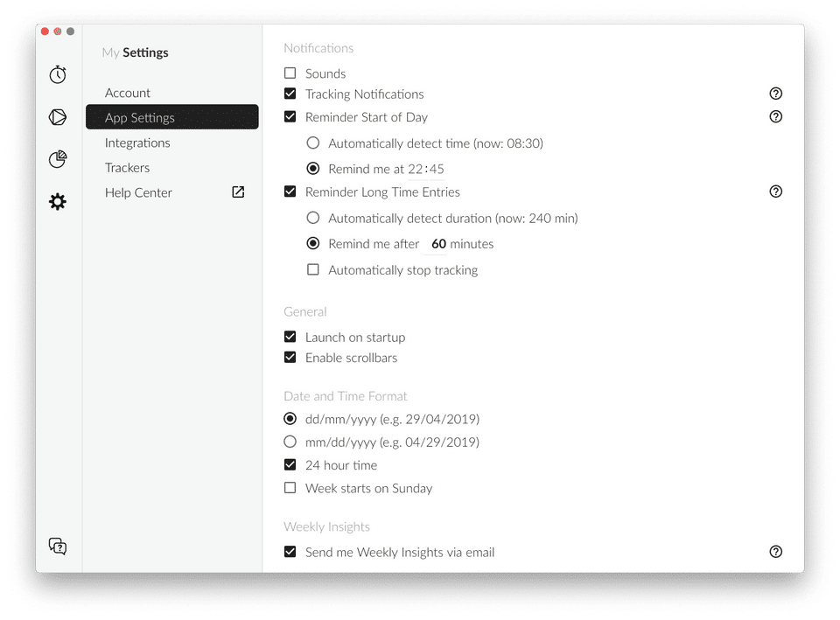This screenshot has width=840, height=620.
Task: Open the time tracker stopwatch icon
Action: pyautogui.click(x=58, y=75)
